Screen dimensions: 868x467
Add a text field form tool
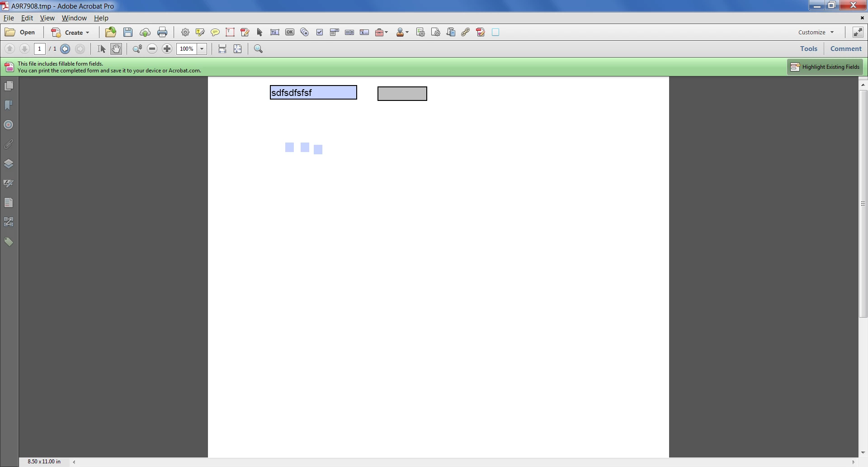click(275, 32)
